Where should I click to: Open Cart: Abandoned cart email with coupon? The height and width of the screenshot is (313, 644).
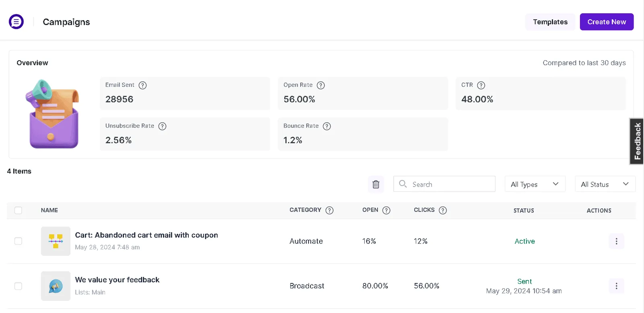[147, 235]
